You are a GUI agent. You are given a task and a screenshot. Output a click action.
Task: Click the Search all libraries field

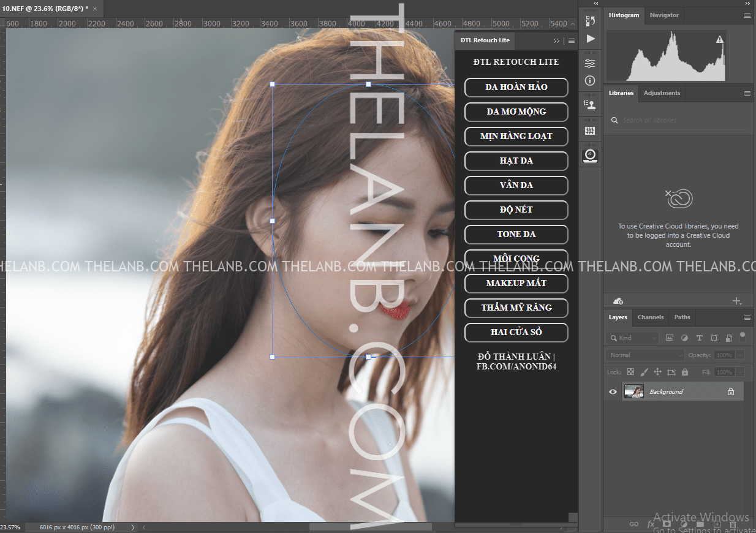tap(680, 120)
